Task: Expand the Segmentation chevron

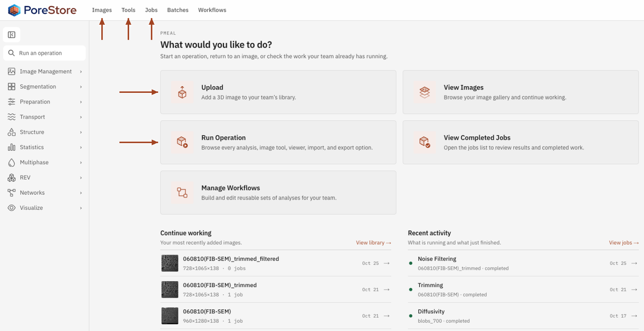Action: click(x=81, y=87)
